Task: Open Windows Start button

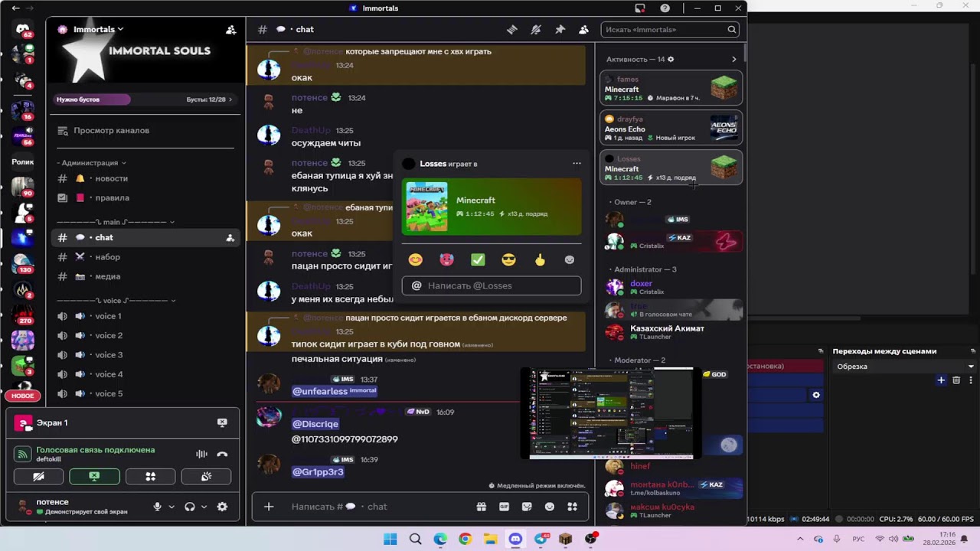Action: pos(390,539)
